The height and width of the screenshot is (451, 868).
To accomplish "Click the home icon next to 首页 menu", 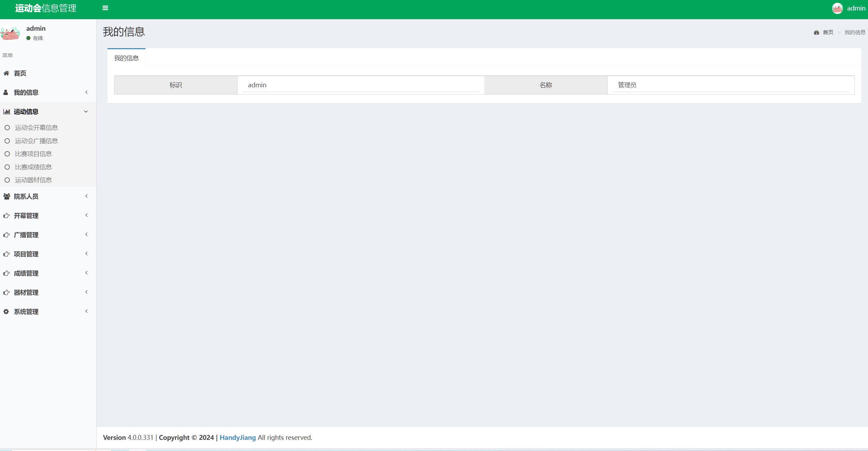I will (x=6, y=73).
